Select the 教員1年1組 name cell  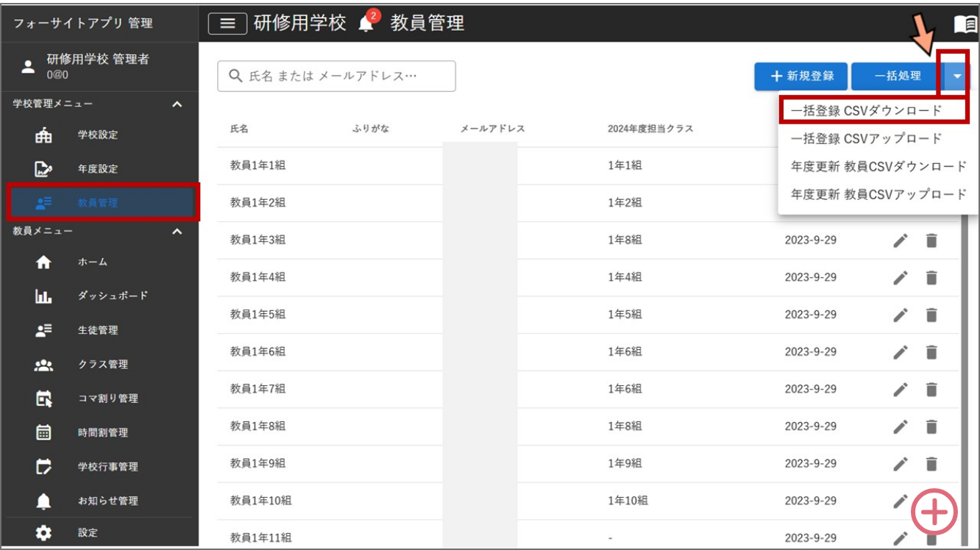tap(258, 165)
